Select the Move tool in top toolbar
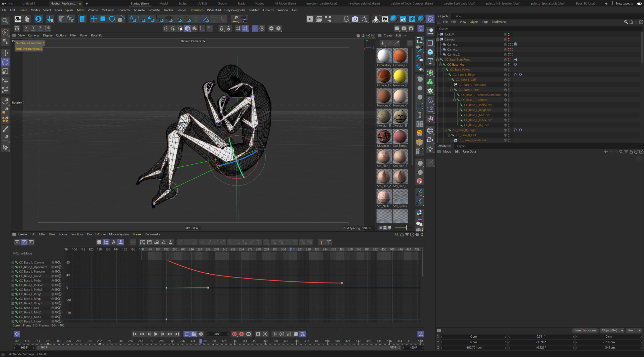 tap(94, 19)
